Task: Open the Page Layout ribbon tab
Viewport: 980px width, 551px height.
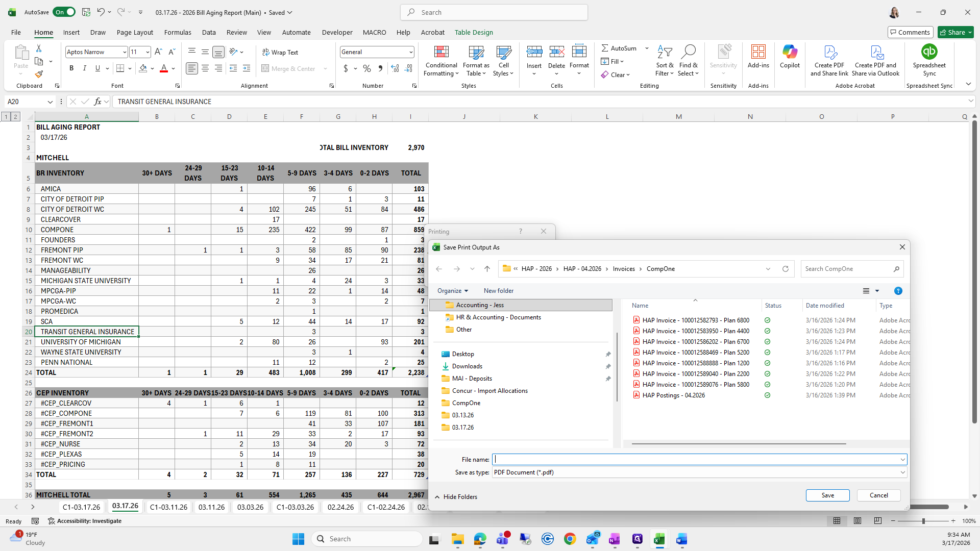Action: tap(135, 32)
